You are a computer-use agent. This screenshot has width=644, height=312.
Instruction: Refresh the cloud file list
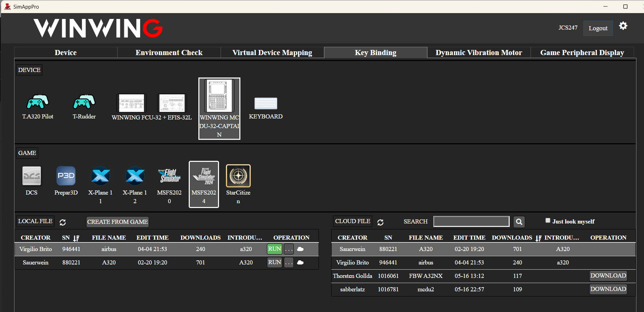click(x=381, y=222)
